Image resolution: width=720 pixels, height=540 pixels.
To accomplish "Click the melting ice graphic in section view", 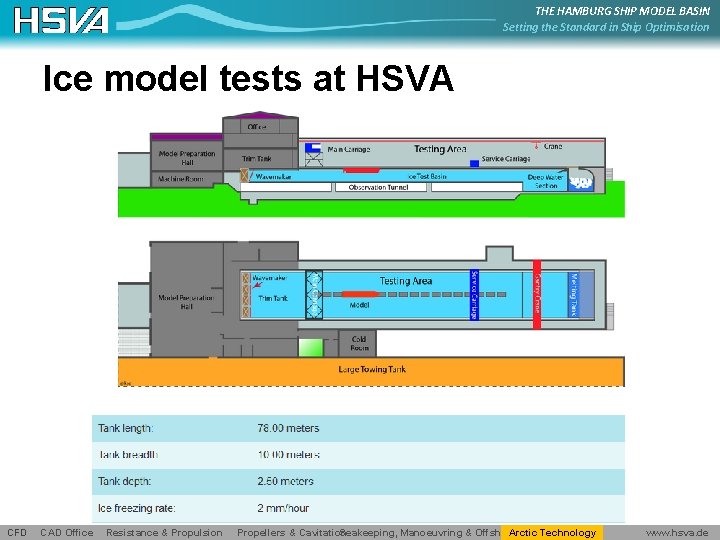I will point(581,183).
